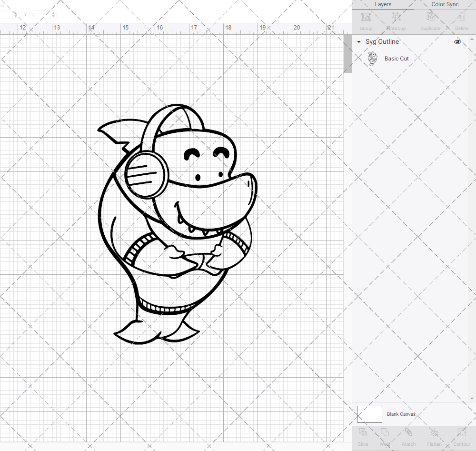
Task: Switch to the Color Sync tab
Action: [445, 4]
